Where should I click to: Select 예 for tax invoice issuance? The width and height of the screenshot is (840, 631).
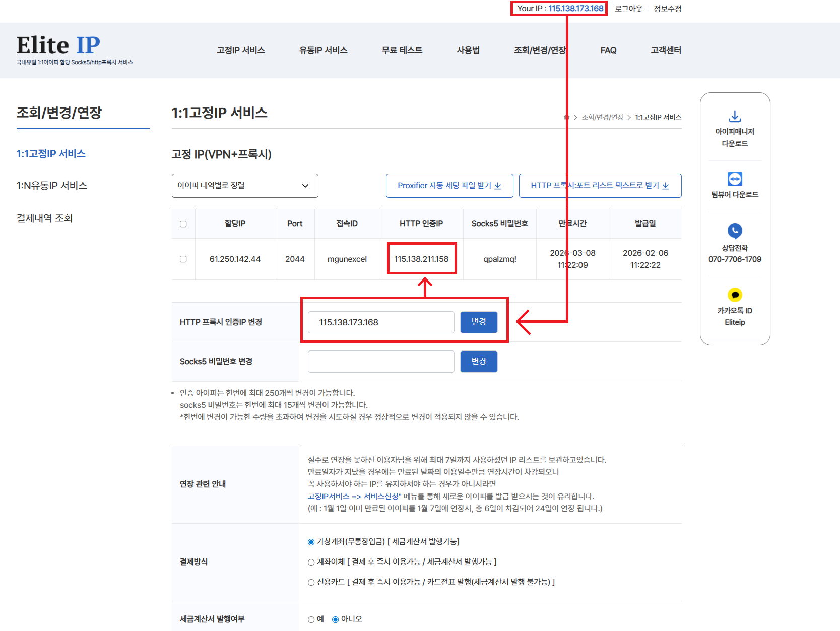311,619
